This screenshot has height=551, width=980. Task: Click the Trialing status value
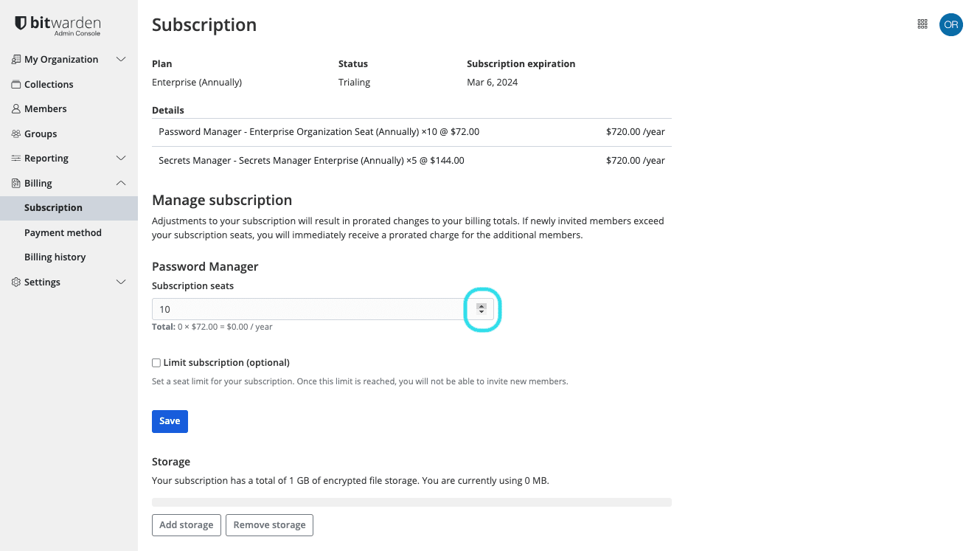[354, 83]
